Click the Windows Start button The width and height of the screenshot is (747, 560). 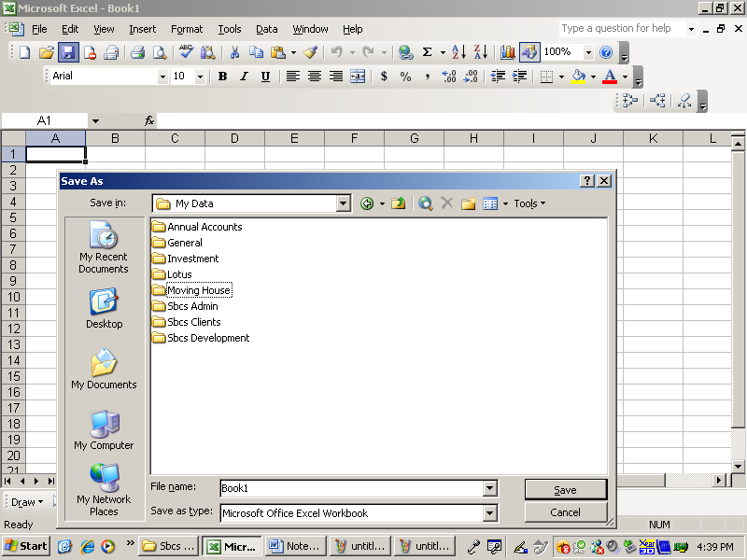coord(26,546)
